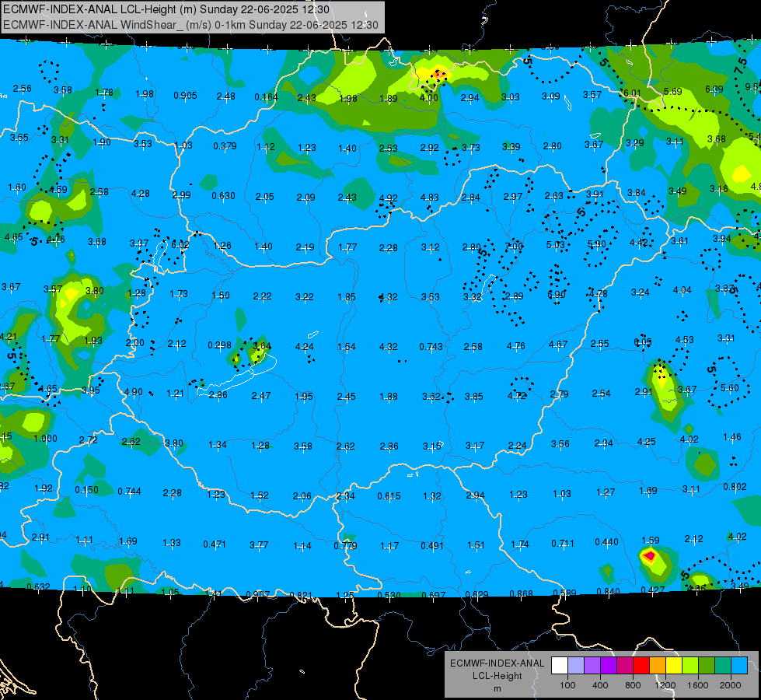Click the wind shear value 2.06

(302, 495)
